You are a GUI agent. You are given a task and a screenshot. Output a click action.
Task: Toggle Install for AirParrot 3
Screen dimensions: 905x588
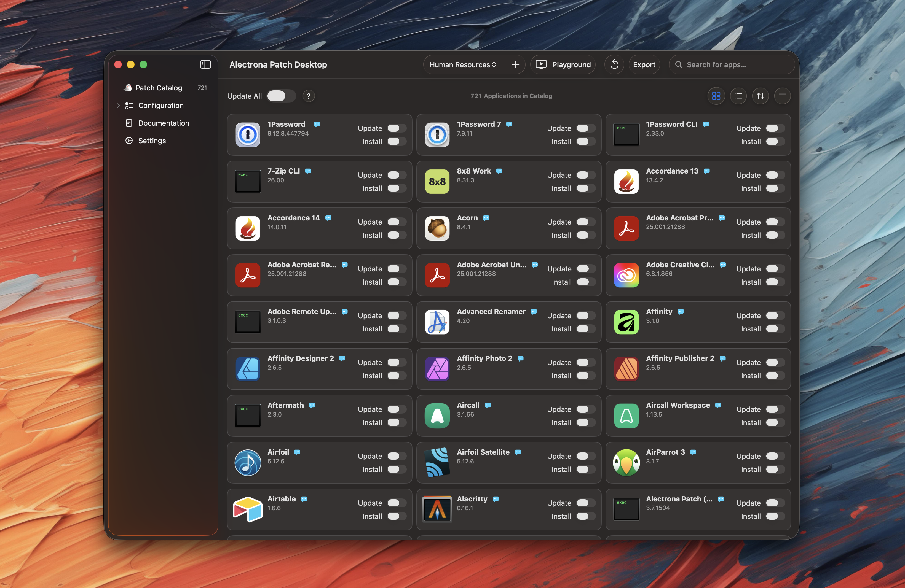[x=775, y=469]
